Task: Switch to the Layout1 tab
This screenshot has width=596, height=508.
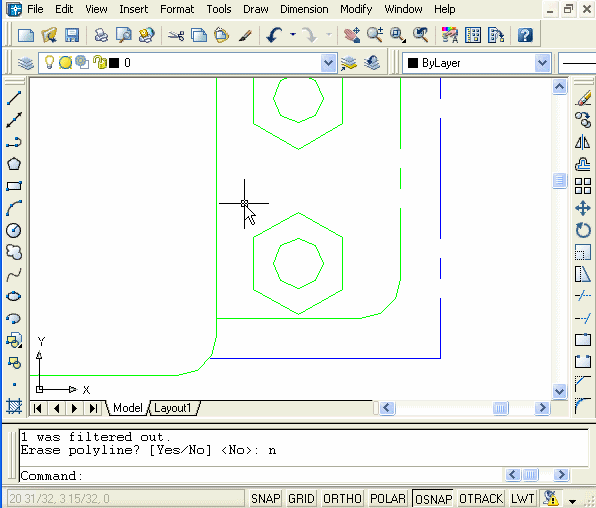Action: (173, 408)
